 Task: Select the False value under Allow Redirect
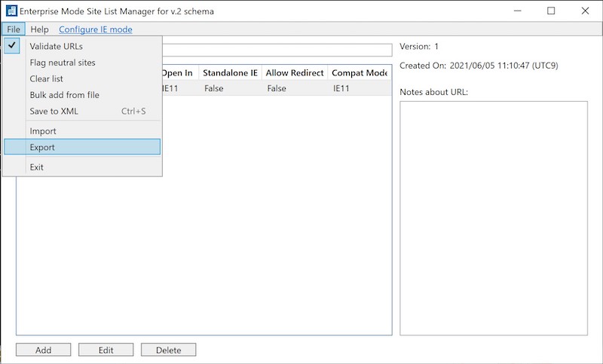click(x=277, y=88)
